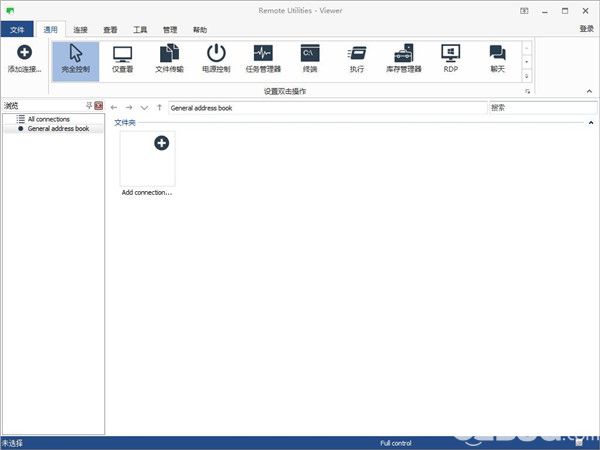Click the not-selected status text
This screenshot has width=600, height=450.
pyautogui.click(x=12, y=443)
